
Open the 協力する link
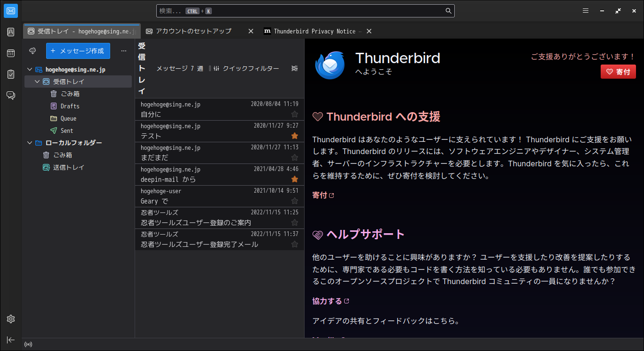[330, 301]
